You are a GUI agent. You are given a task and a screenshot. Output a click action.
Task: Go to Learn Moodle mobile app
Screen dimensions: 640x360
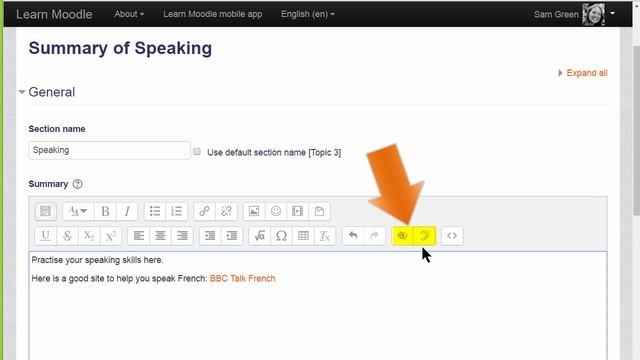213,14
